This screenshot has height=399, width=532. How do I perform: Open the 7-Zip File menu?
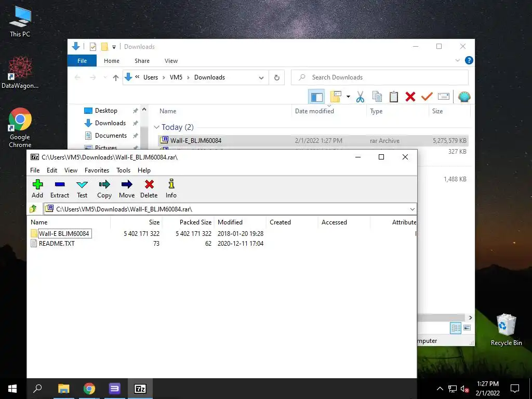(x=35, y=170)
